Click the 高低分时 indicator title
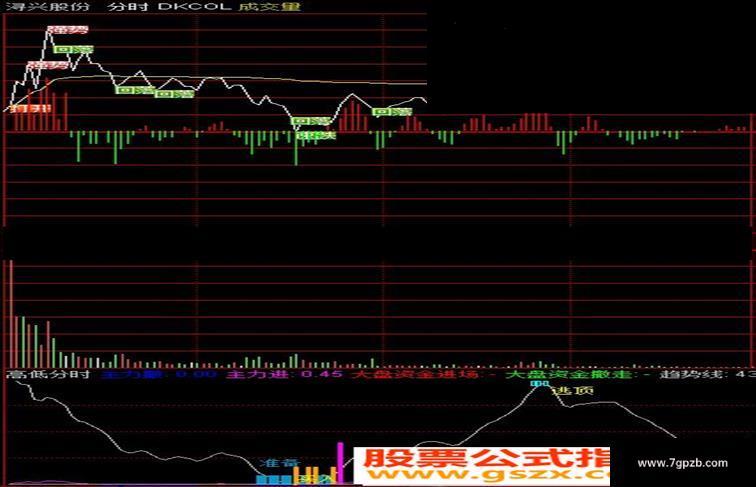 click(48, 374)
